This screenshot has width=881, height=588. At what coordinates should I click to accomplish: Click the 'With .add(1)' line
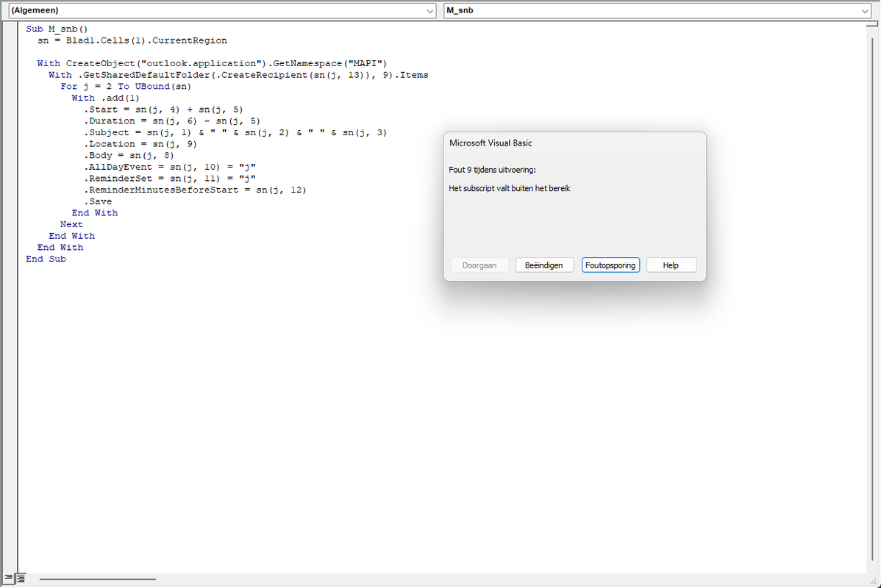click(x=106, y=98)
